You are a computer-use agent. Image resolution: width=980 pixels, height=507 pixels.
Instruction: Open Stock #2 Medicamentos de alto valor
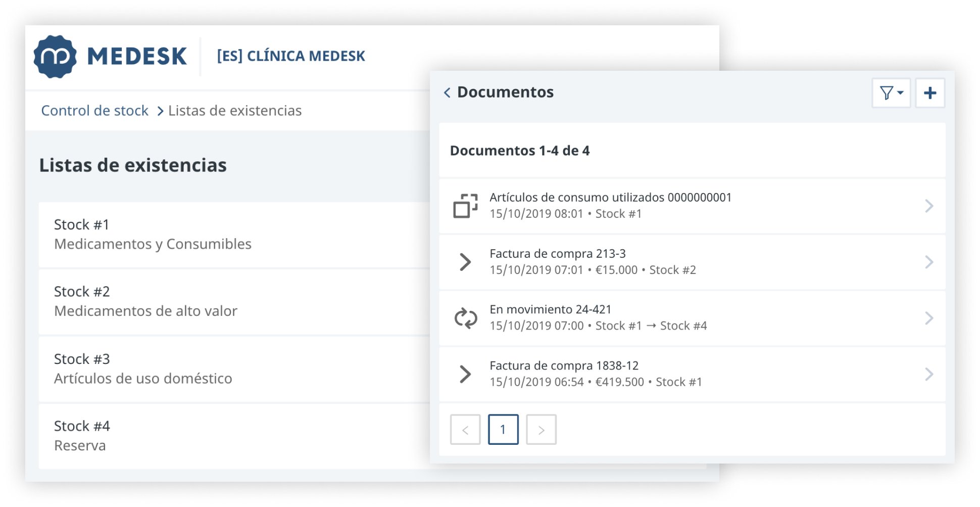234,302
